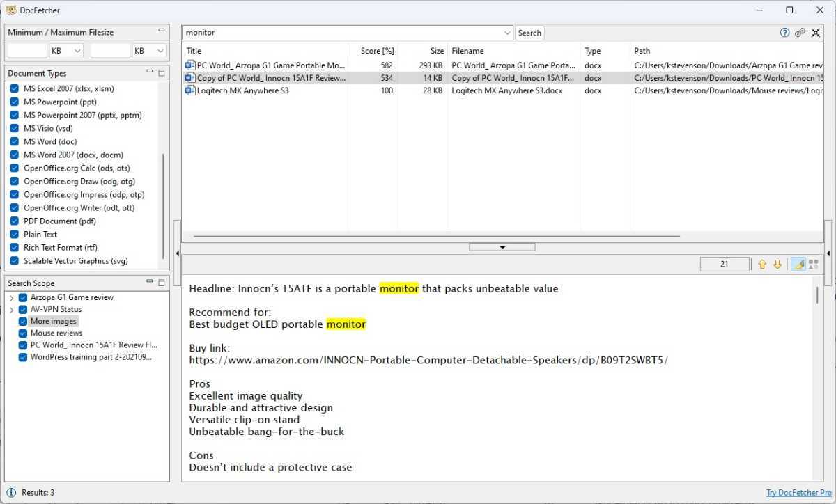Open preferences with the gears icon
Viewport: 836px width, 504px height.
point(800,33)
